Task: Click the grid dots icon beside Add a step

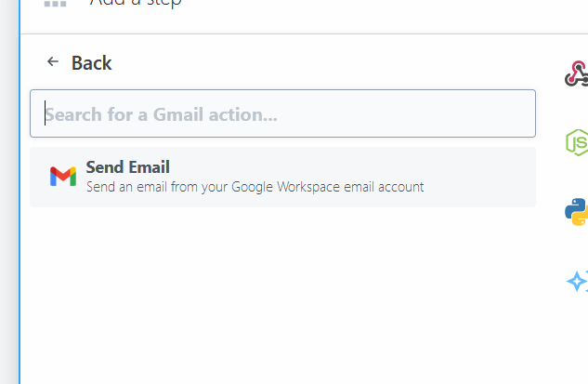Action: [55, 4]
